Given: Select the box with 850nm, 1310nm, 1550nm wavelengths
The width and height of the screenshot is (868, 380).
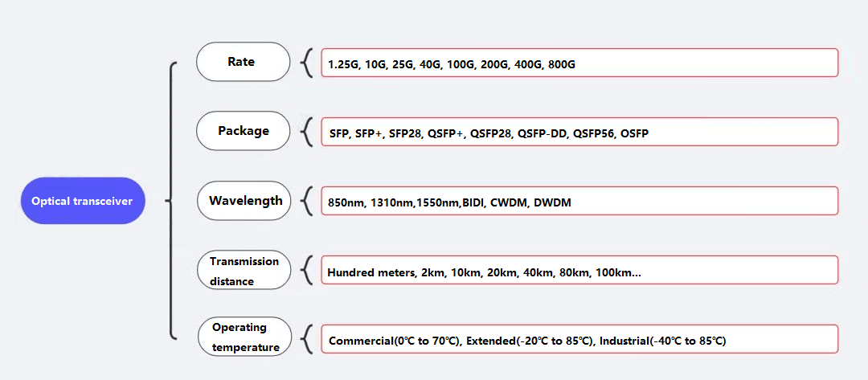Looking at the screenshot, I should pos(579,201).
